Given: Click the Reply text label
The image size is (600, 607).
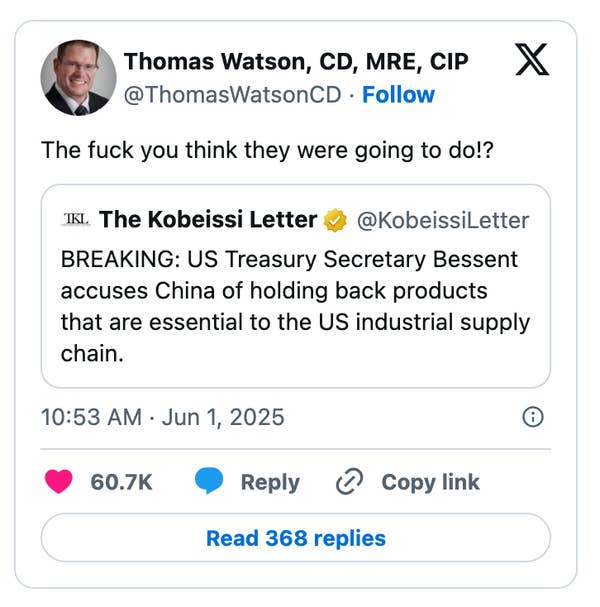Looking at the screenshot, I should click(x=270, y=482).
